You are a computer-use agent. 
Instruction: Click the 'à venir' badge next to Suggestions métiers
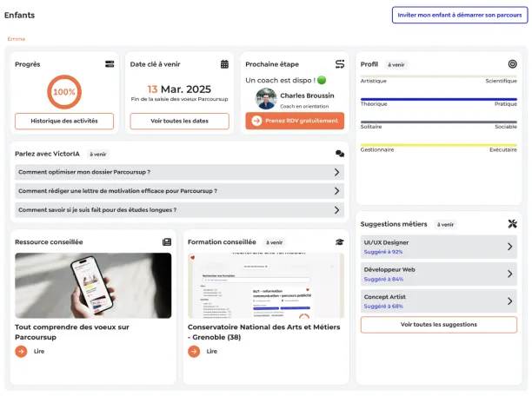pos(445,224)
